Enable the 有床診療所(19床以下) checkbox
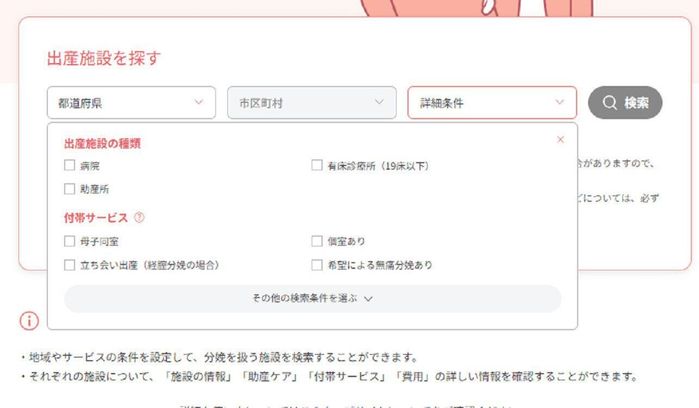This screenshot has height=408, width=699. point(317,165)
